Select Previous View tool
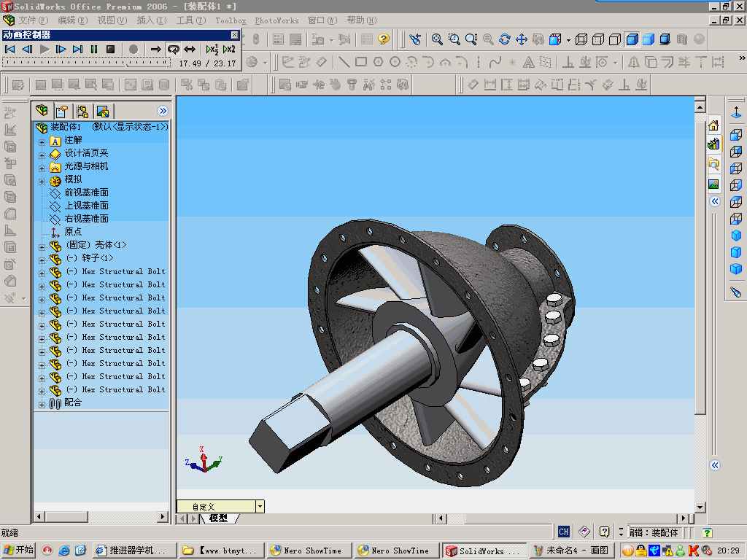Viewport: 747px width, 560px height. click(x=415, y=39)
